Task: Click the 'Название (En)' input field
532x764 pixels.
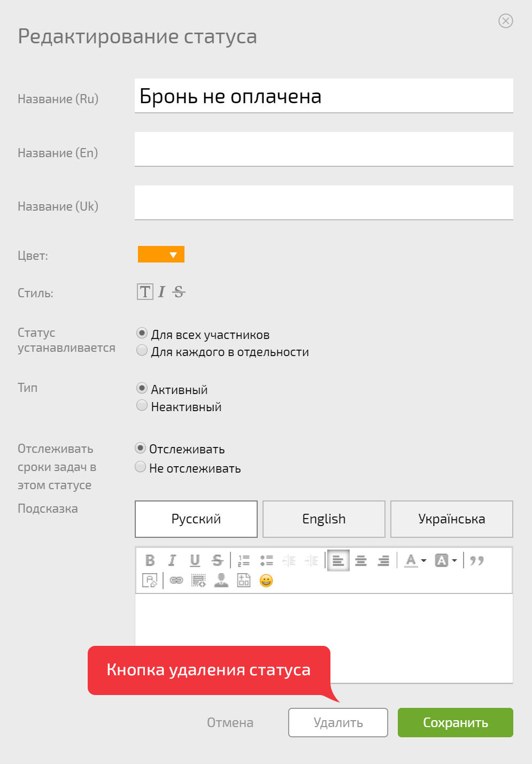Action: point(324,149)
